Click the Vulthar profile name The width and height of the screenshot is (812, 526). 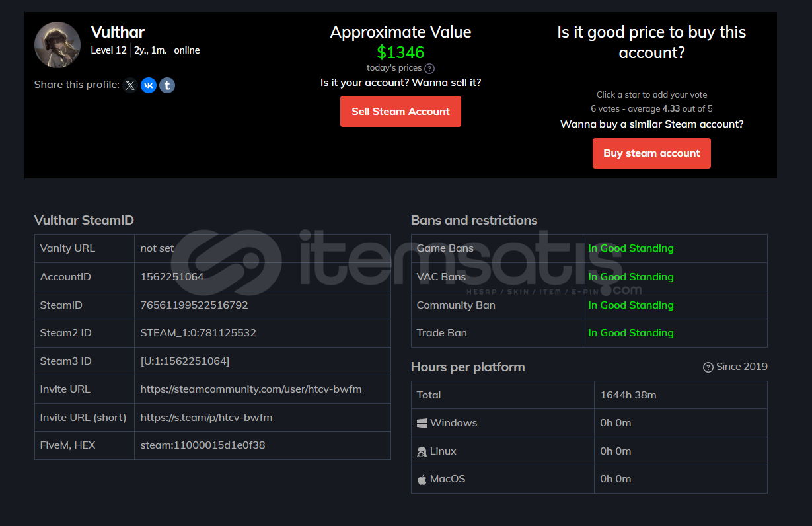(118, 32)
